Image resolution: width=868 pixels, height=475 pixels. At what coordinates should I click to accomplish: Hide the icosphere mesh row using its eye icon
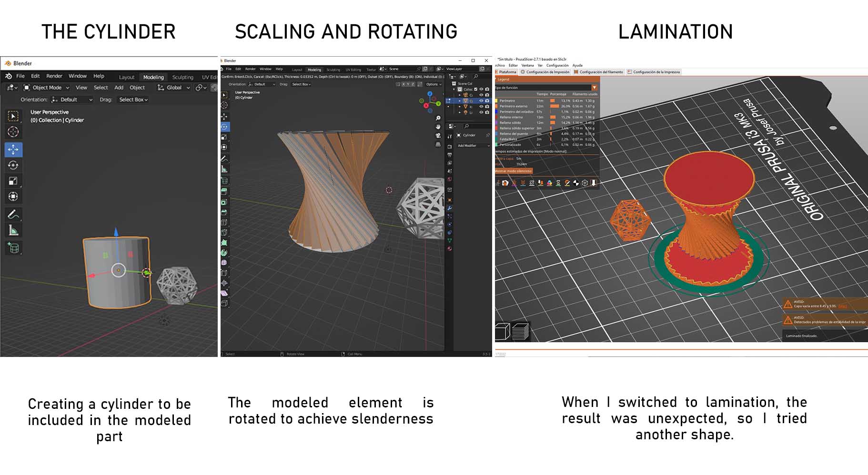tap(481, 107)
